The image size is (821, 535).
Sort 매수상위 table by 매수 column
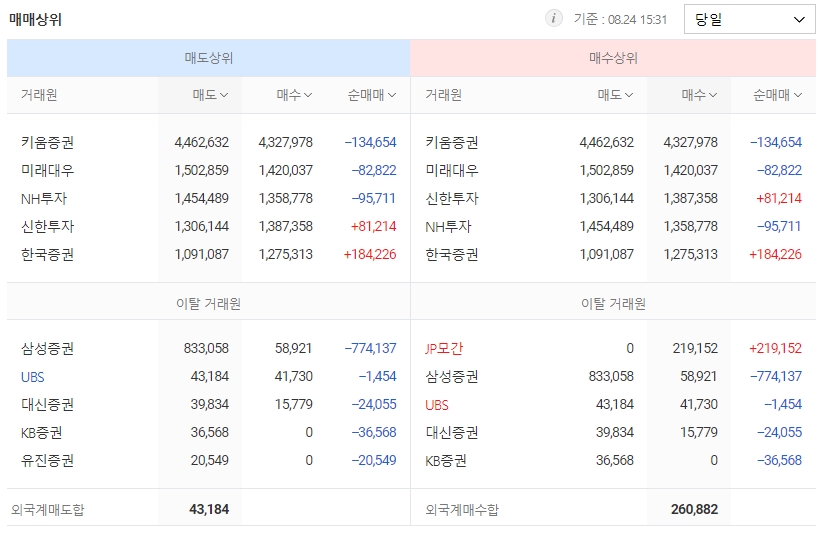699,95
